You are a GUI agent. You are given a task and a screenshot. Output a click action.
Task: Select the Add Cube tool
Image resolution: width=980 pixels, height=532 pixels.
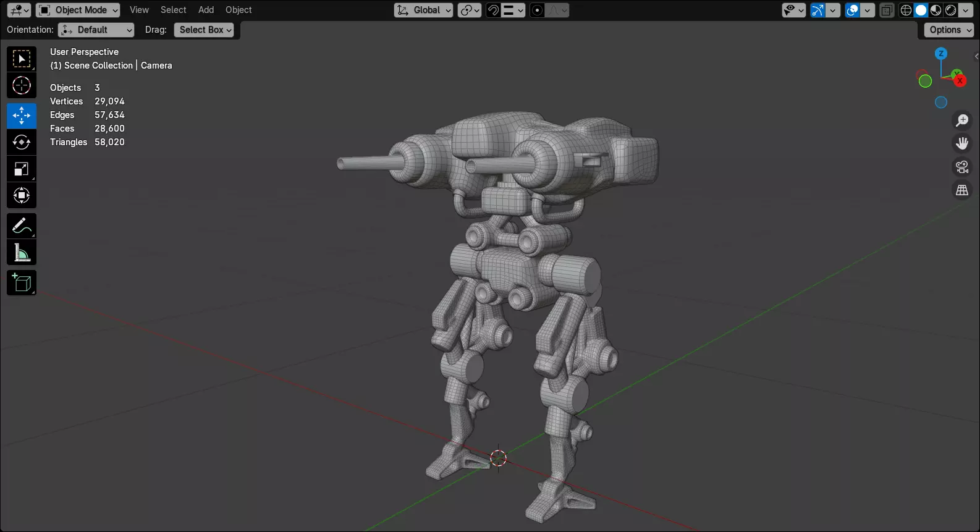pyautogui.click(x=22, y=282)
